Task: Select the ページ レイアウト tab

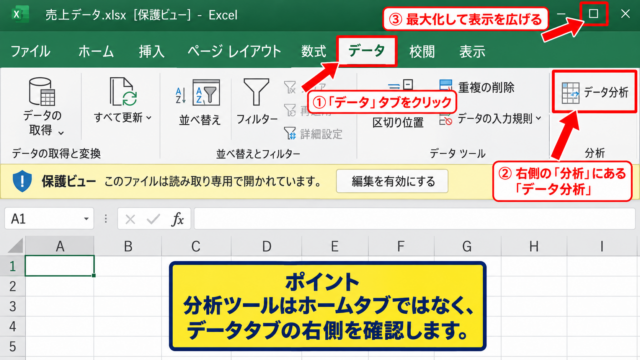Action: pos(234,52)
